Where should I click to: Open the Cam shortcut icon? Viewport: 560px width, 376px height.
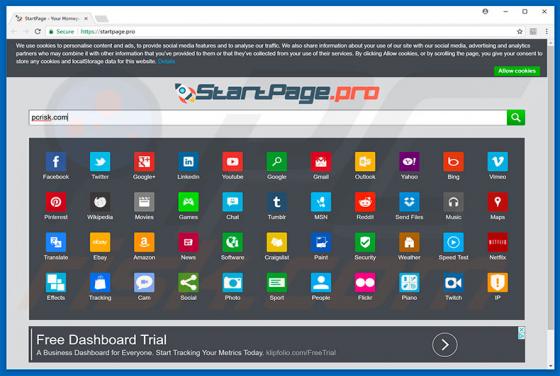(144, 283)
